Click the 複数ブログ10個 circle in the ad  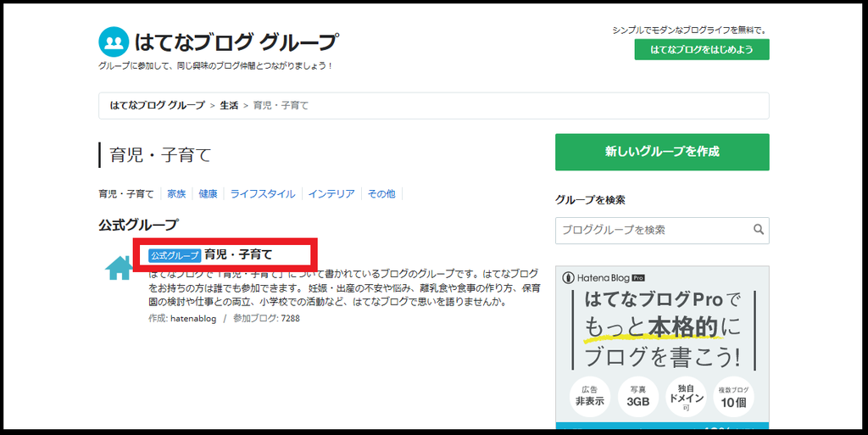tap(733, 395)
